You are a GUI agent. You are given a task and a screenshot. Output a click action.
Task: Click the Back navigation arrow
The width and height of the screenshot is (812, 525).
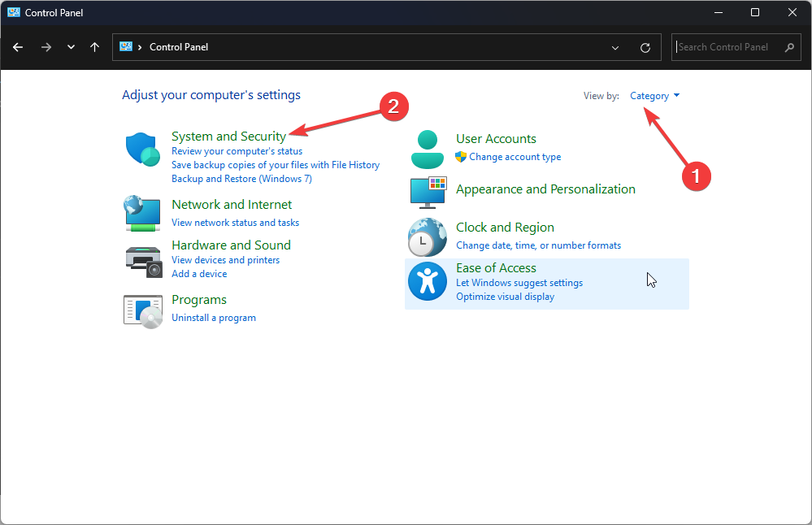click(18, 47)
